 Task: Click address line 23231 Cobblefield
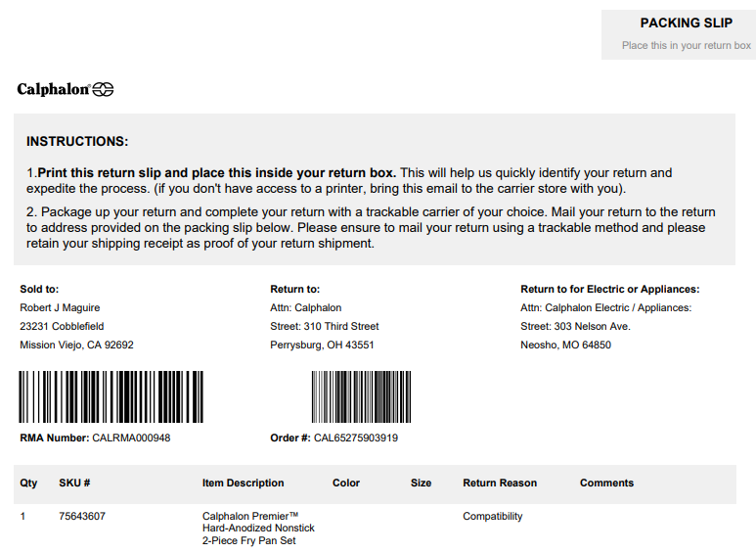coord(62,326)
